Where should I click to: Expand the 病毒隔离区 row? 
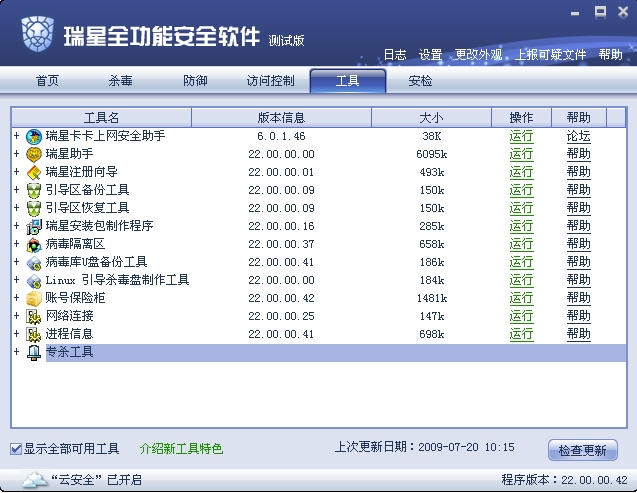point(16,243)
